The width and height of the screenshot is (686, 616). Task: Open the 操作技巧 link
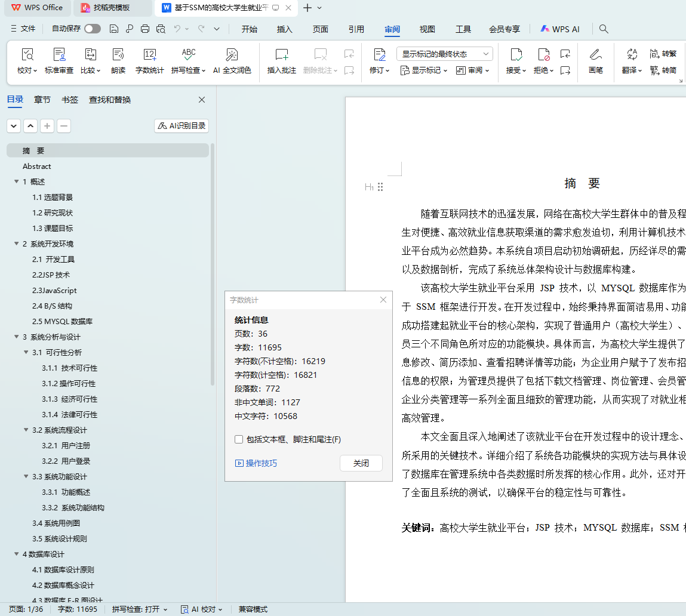[x=257, y=463]
